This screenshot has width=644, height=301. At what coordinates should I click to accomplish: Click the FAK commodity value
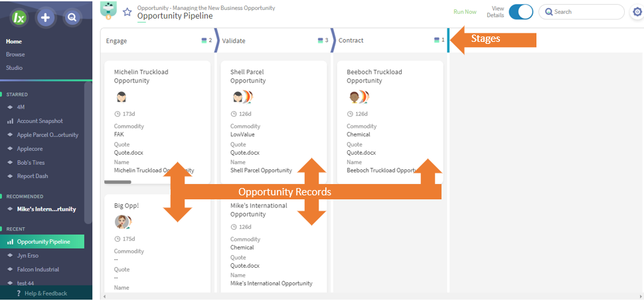(119, 134)
